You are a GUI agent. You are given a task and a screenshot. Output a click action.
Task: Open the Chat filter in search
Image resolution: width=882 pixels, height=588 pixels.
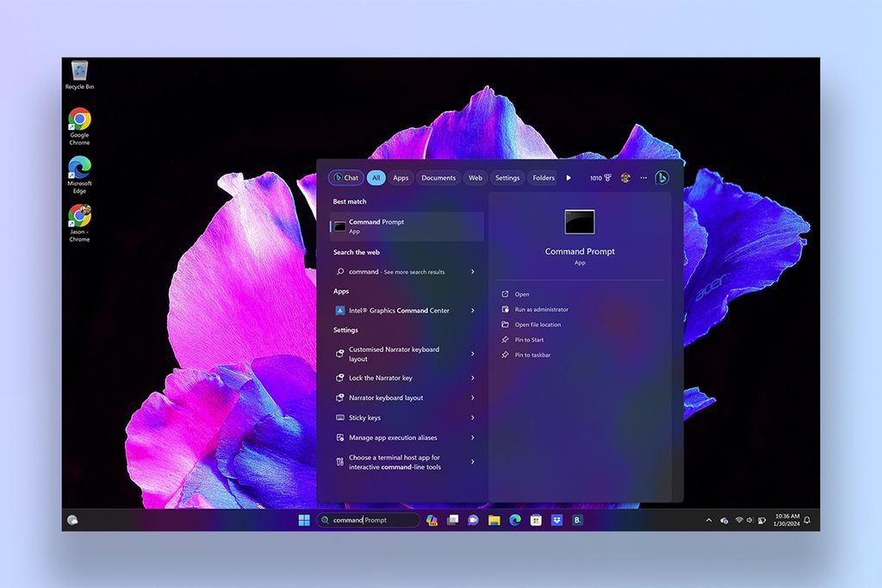pos(345,177)
